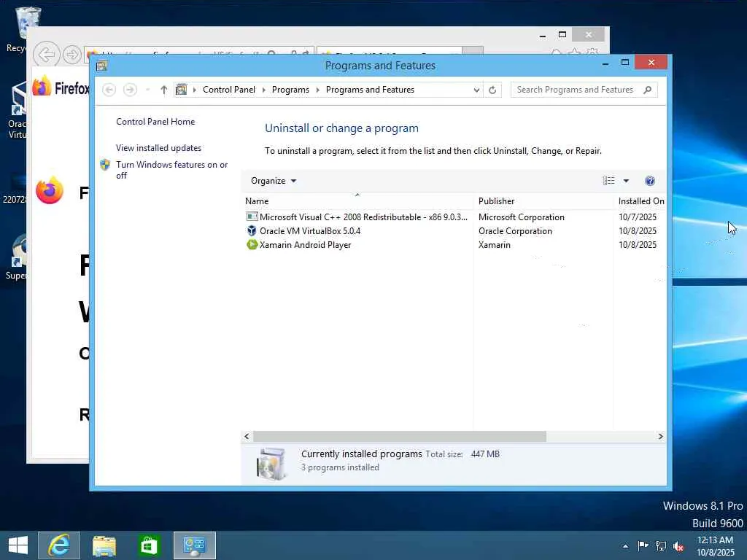The image size is (747, 560).
Task: Click the VirtualBox cube icon in list
Action: tap(252, 231)
